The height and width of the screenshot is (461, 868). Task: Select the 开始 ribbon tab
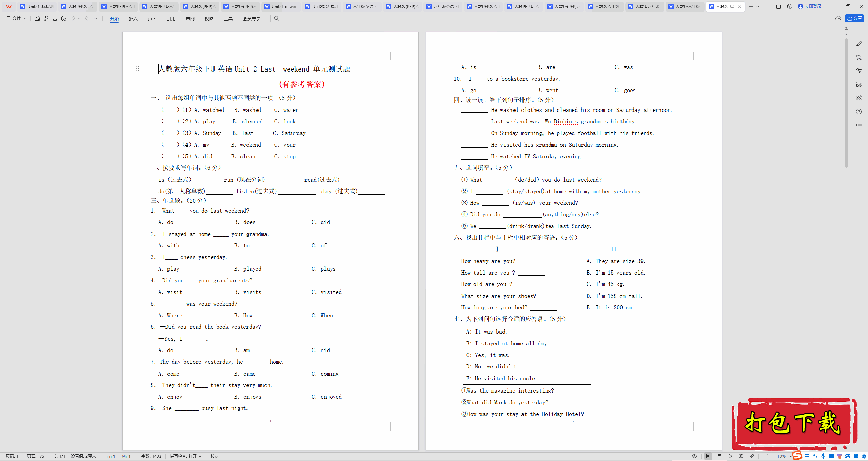click(x=114, y=19)
